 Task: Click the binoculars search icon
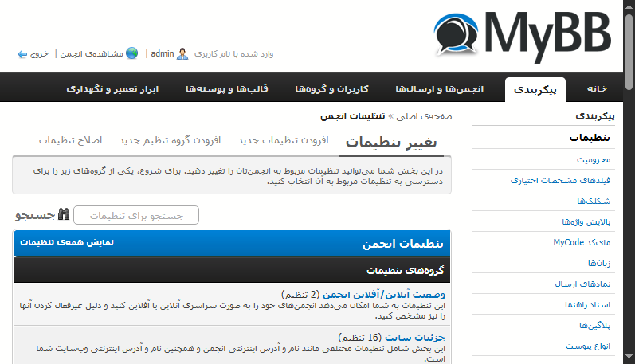(64, 215)
